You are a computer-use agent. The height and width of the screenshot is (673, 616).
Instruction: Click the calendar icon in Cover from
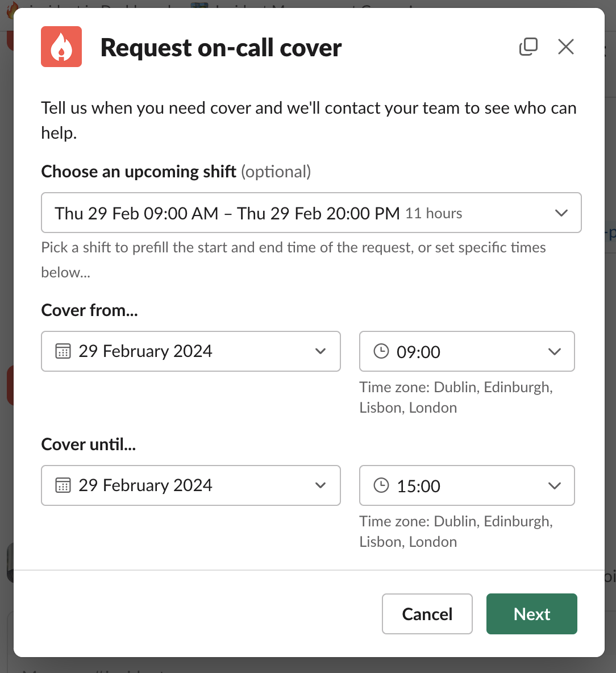click(x=63, y=351)
